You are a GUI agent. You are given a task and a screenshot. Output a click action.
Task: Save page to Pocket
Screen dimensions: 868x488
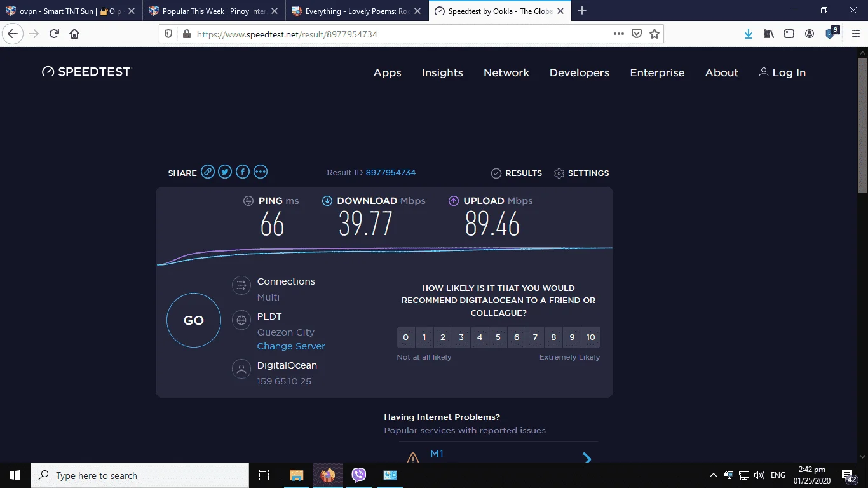(x=637, y=34)
